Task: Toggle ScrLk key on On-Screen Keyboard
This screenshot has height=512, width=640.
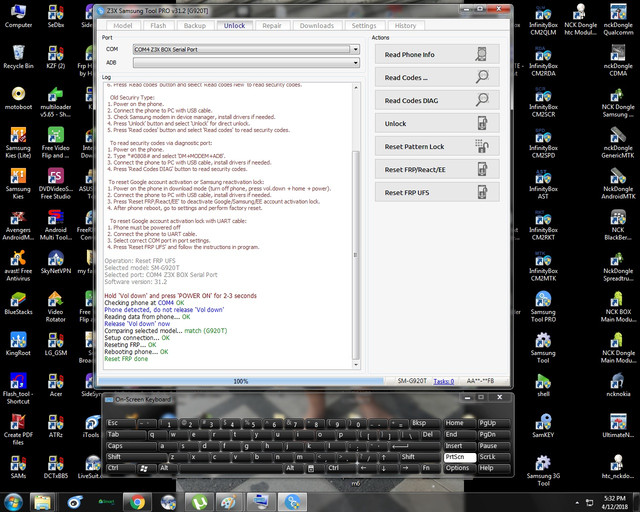Action: click(x=494, y=457)
